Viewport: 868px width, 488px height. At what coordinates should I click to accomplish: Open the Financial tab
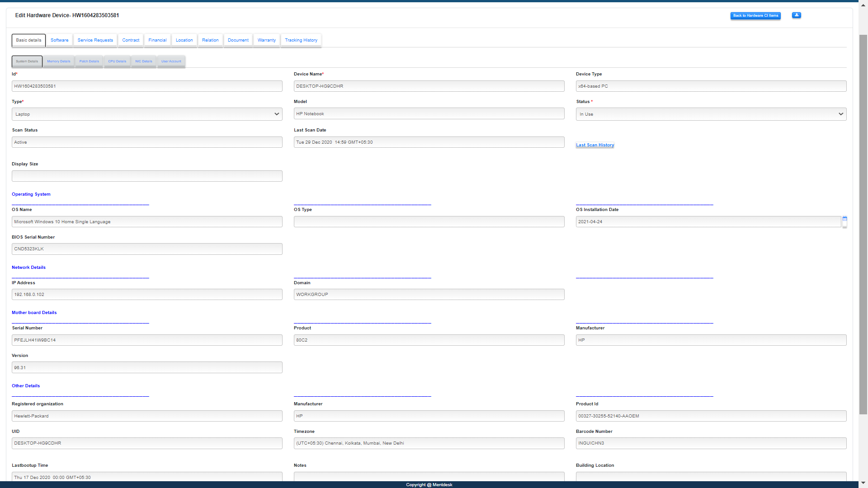[x=157, y=40]
